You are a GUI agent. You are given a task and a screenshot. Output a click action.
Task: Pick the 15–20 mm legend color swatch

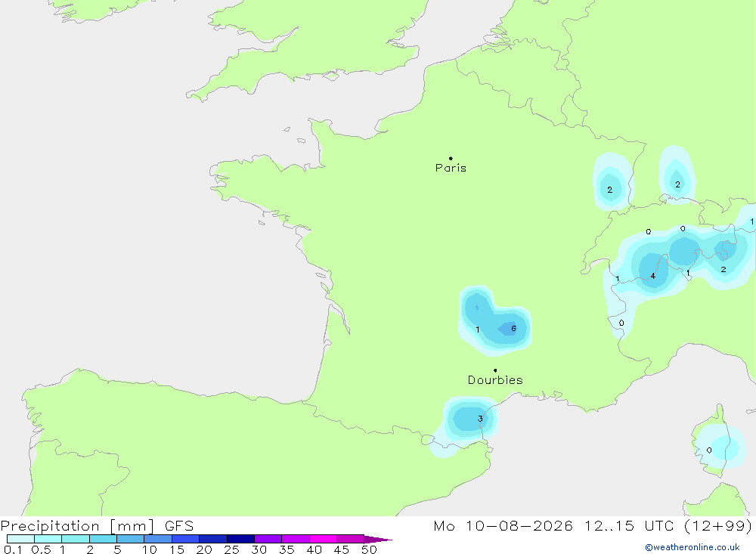coord(185,539)
